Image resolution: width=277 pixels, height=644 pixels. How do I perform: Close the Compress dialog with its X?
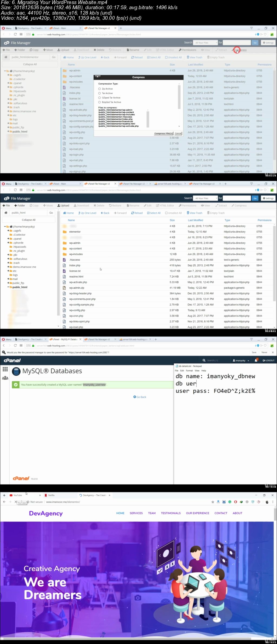97,77
